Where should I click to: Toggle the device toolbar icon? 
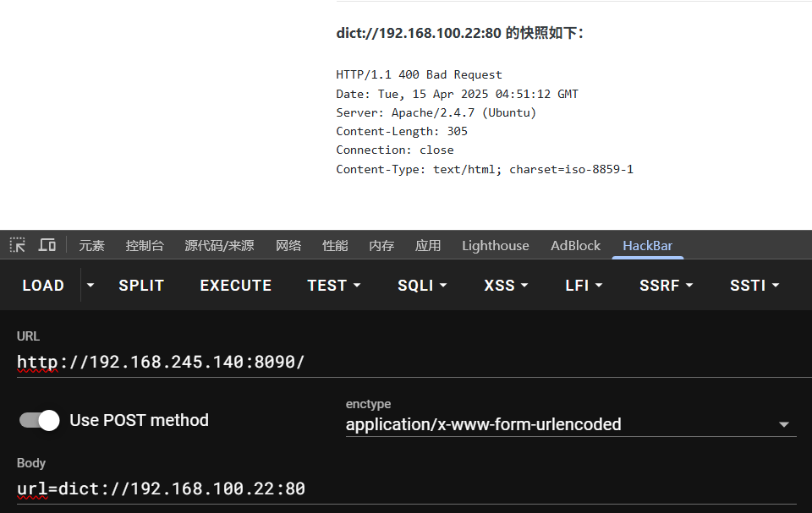[x=47, y=245]
